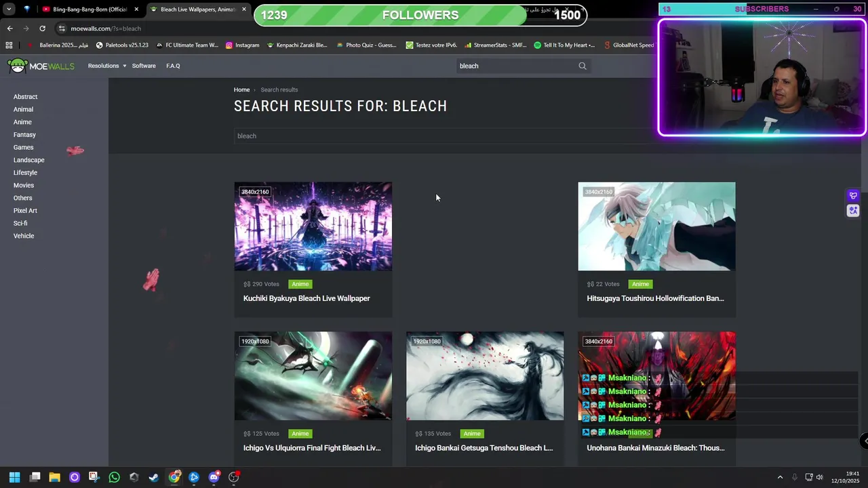Open the Photo Quiz bookmark
The width and height of the screenshot is (868, 488).
tap(366, 45)
